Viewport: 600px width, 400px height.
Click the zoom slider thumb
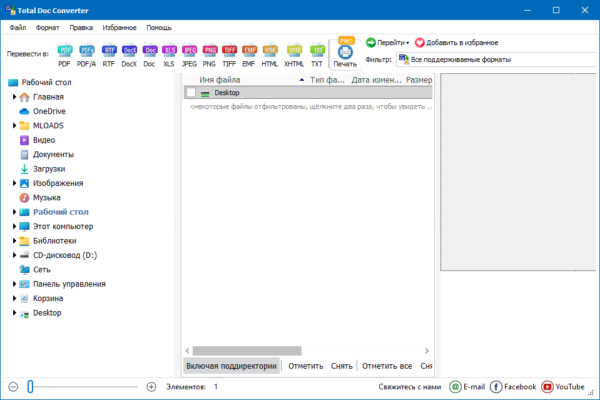(30, 387)
